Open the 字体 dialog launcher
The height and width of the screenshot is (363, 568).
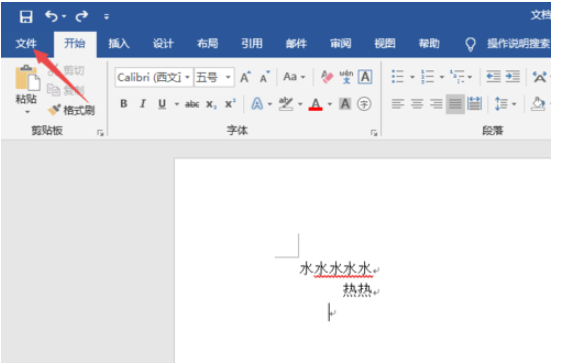[x=374, y=133]
